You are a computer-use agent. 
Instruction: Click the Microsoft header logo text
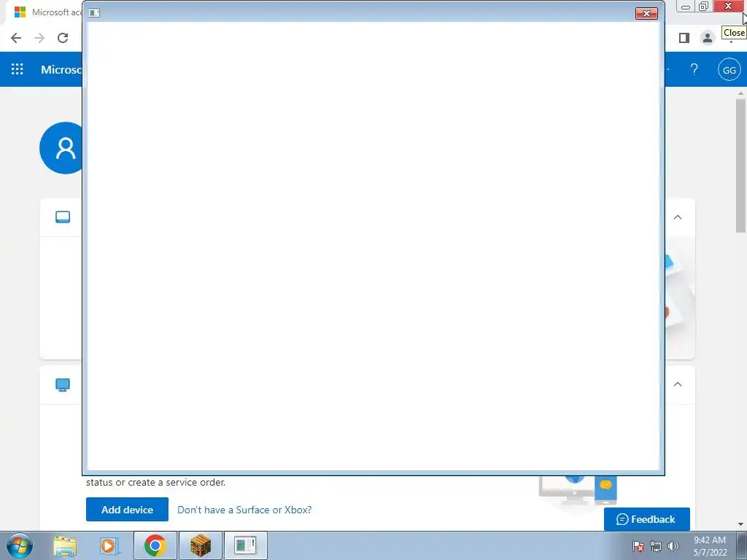click(61, 69)
